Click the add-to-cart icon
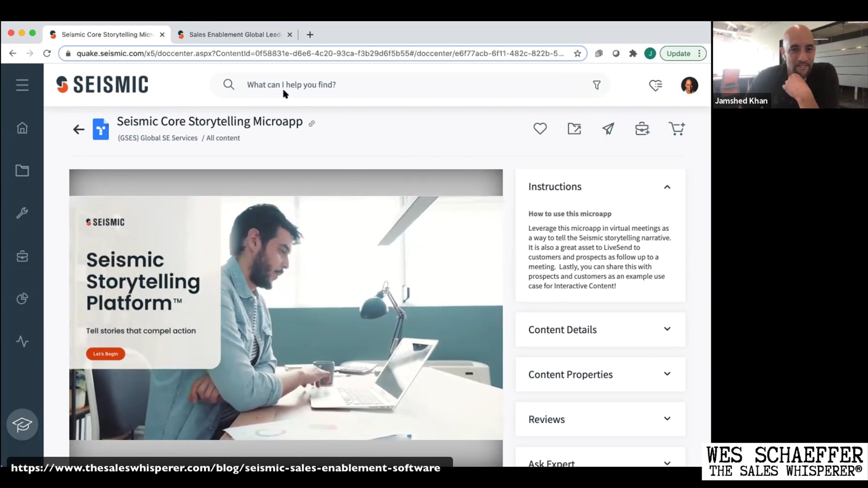This screenshot has height=488, width=868. [676, 129]
